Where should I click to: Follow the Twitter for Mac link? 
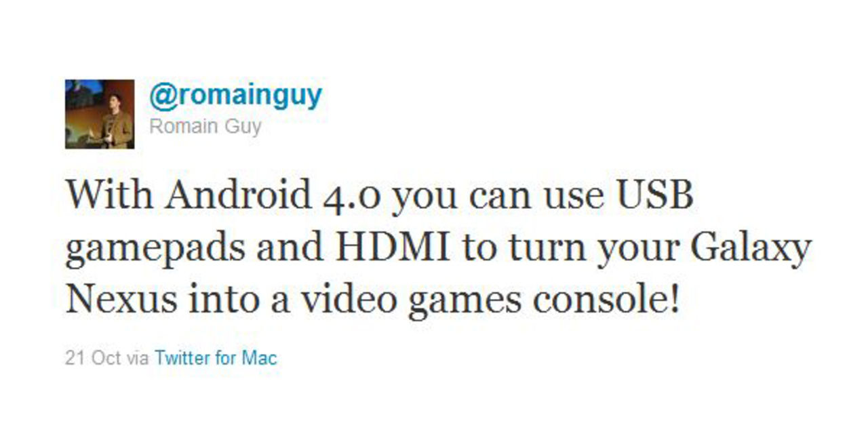tap(216, 357)
